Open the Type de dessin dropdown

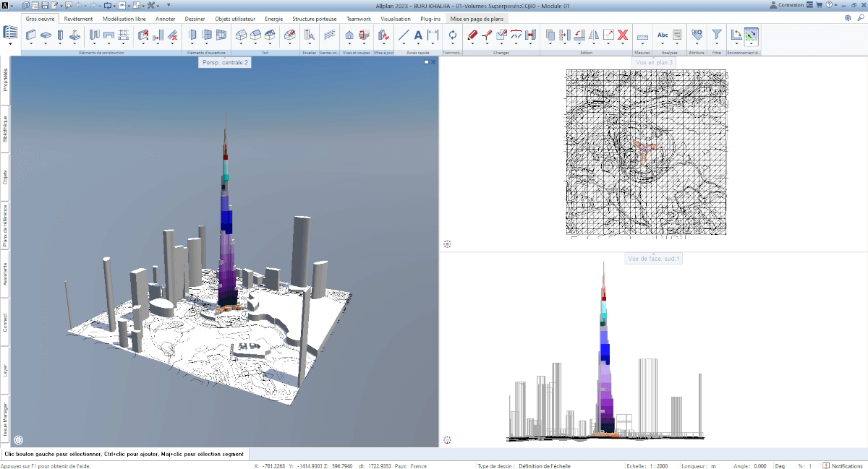(544, 466)
